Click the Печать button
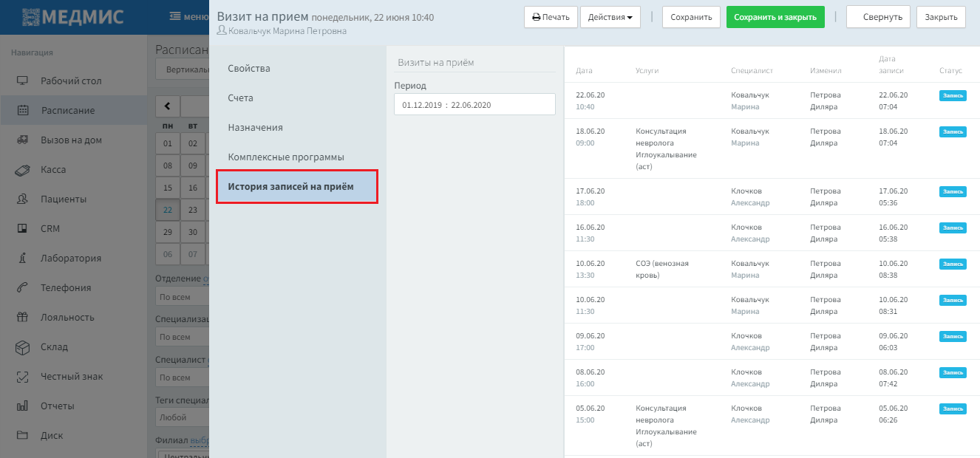980x458 pixels. (551, 17)
